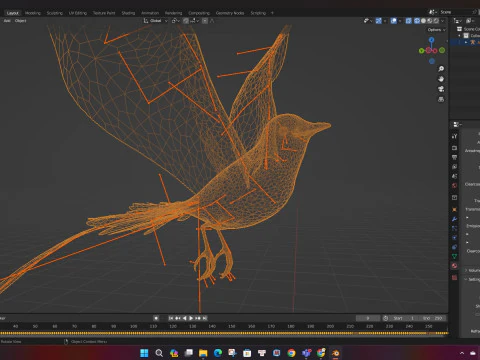Viewport: 480px width, 360px height.
Task: Open the pivot point dropdown
Action: (x=175, y=21)
